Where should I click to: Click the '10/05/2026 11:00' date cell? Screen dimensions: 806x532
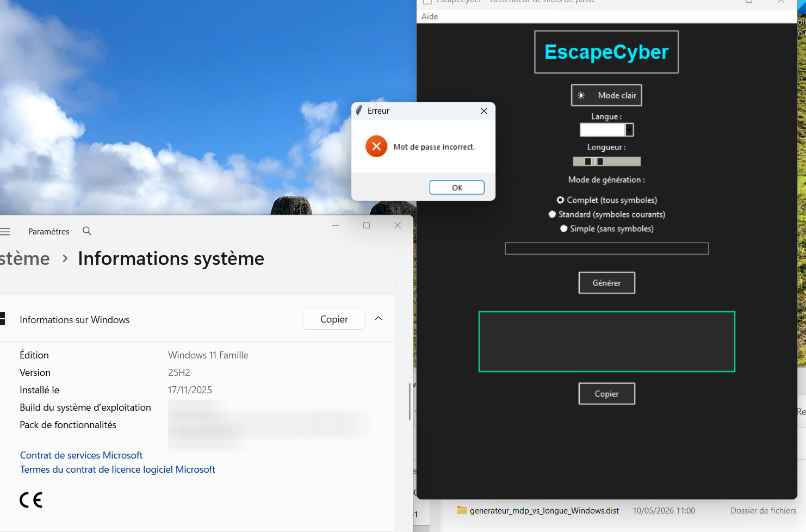pyautogui.click(x=664, y=511)
